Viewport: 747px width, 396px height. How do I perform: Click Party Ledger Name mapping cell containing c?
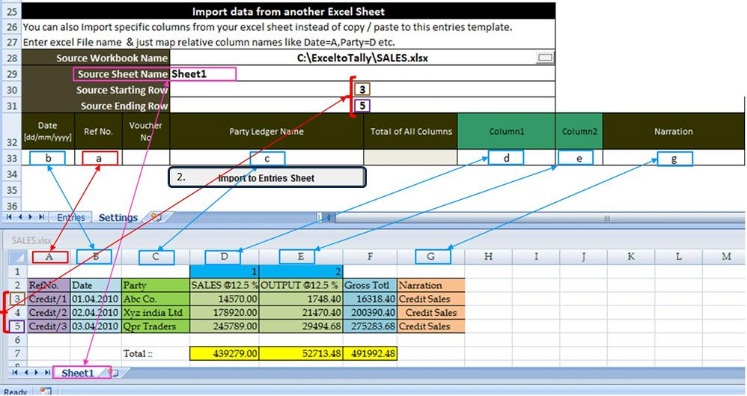coord(267,158)
